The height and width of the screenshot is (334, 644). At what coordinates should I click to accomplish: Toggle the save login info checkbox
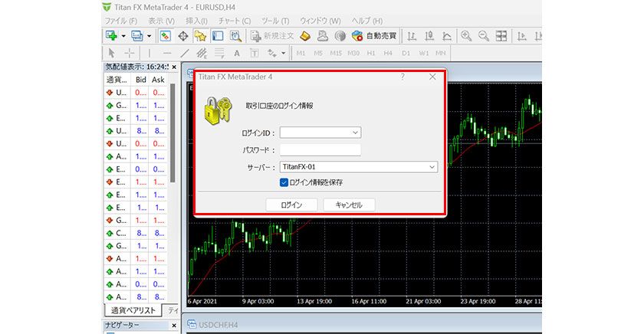[284, 182]
